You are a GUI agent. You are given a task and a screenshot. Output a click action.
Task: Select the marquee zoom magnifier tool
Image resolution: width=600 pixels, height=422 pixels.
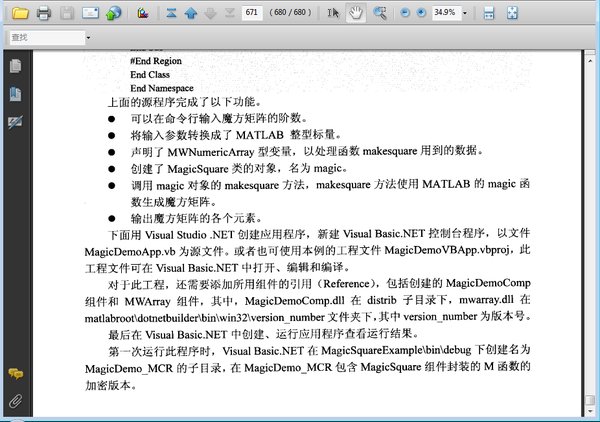click(380, 13)
